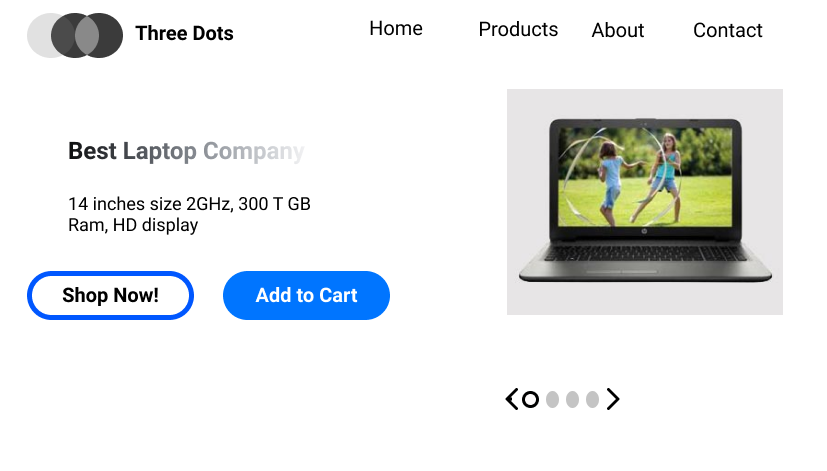This screenshot has width=827, height=471.
Task: Switch to the second carousel slide dot
Action: point(552,400)
